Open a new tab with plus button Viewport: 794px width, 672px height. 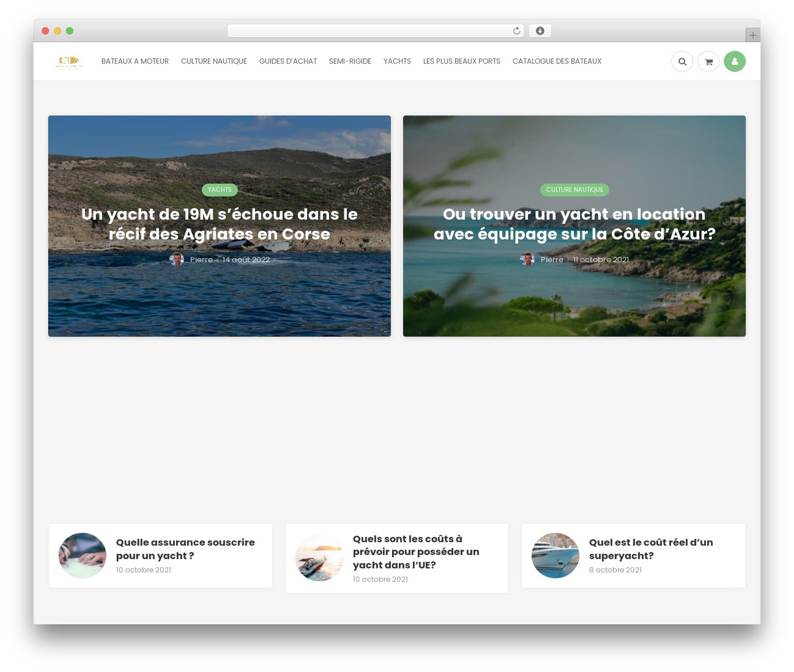(752, 35)
